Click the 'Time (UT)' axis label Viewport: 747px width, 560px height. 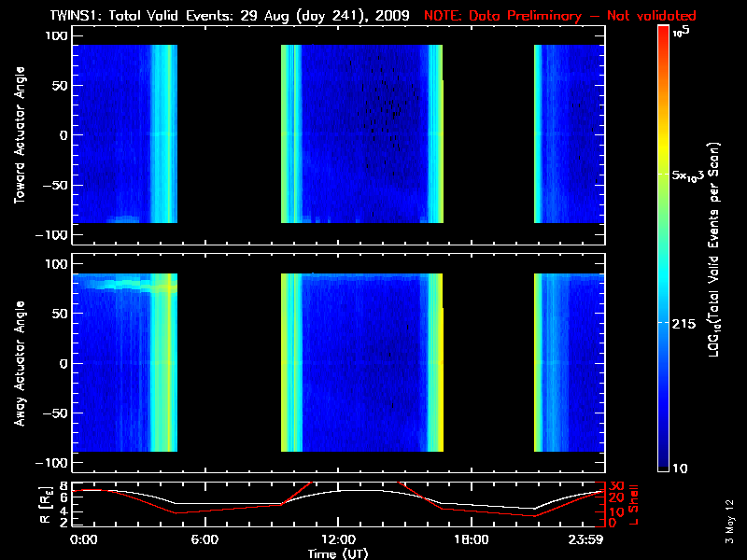pyautogui.click(x=338, y=553)
